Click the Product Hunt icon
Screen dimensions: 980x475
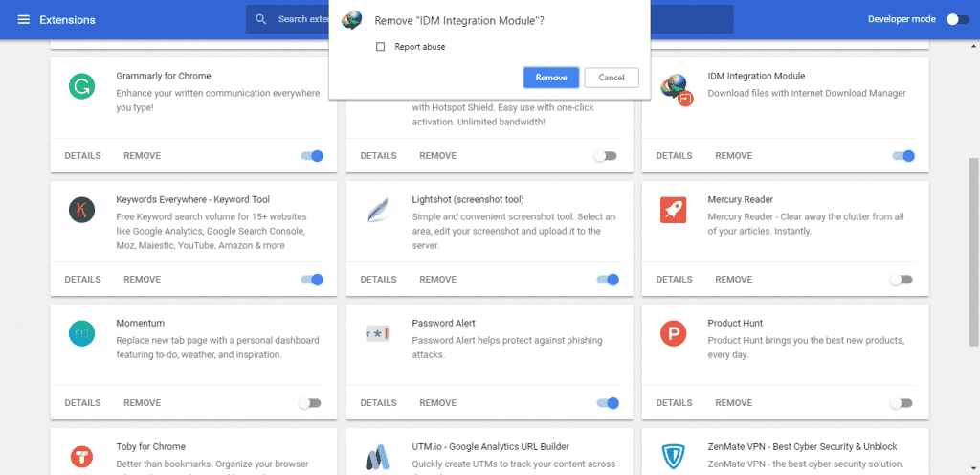pyautogui.click(x=673, y=333)
